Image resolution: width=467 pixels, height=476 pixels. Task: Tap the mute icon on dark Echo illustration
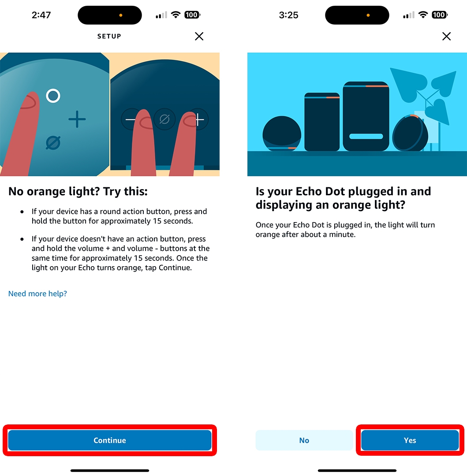coord(164,119)
